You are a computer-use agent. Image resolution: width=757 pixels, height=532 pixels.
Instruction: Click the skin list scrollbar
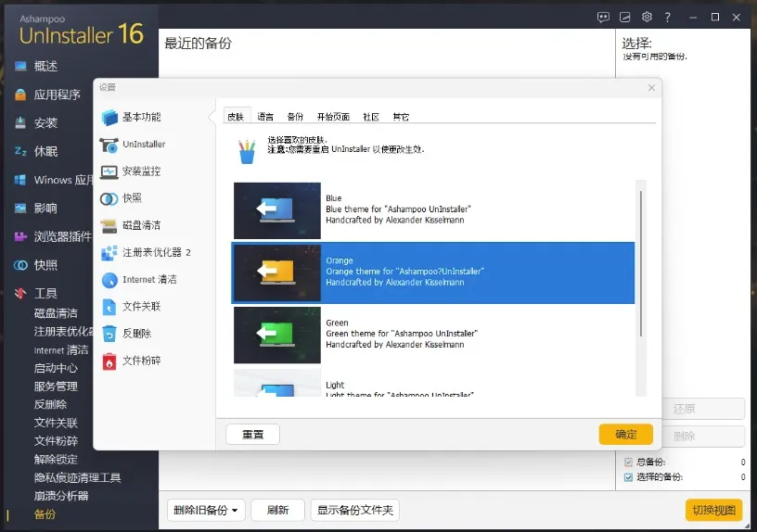tap(641, 263)
